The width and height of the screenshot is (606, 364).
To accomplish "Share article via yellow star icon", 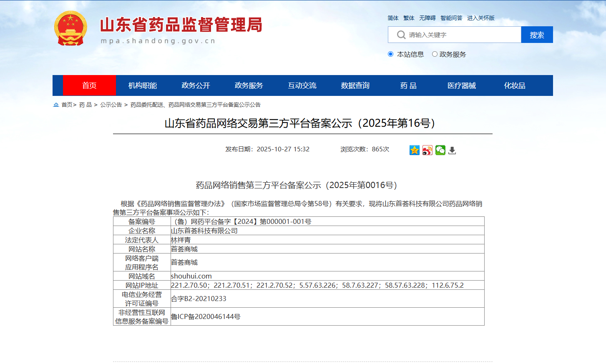I will tap(414, 150).
